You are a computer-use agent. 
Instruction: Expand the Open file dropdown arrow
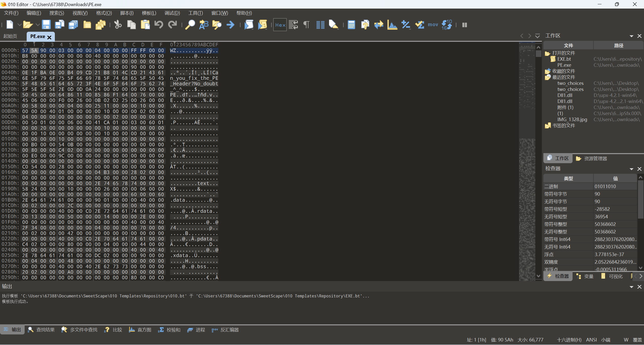[37, 25]
